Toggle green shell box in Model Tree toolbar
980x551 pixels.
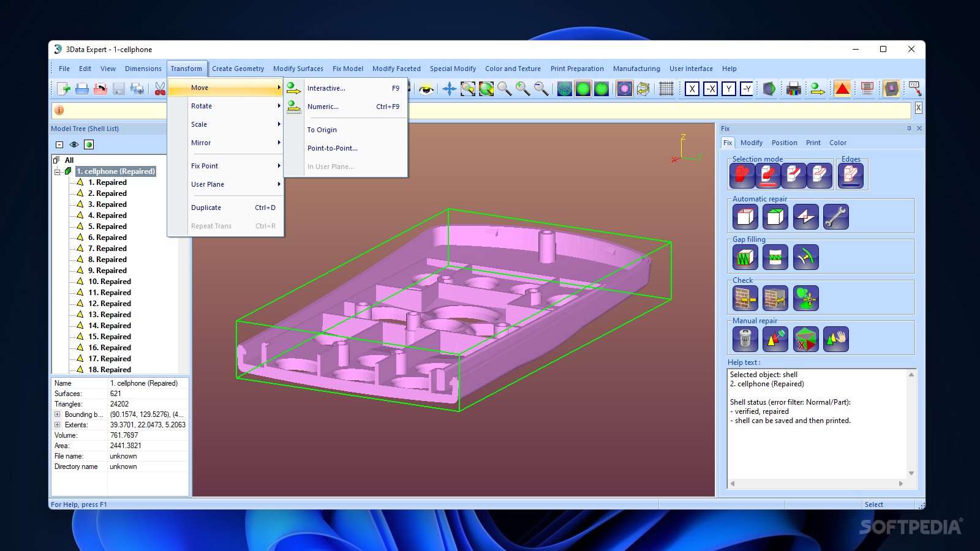coord(89,144)
